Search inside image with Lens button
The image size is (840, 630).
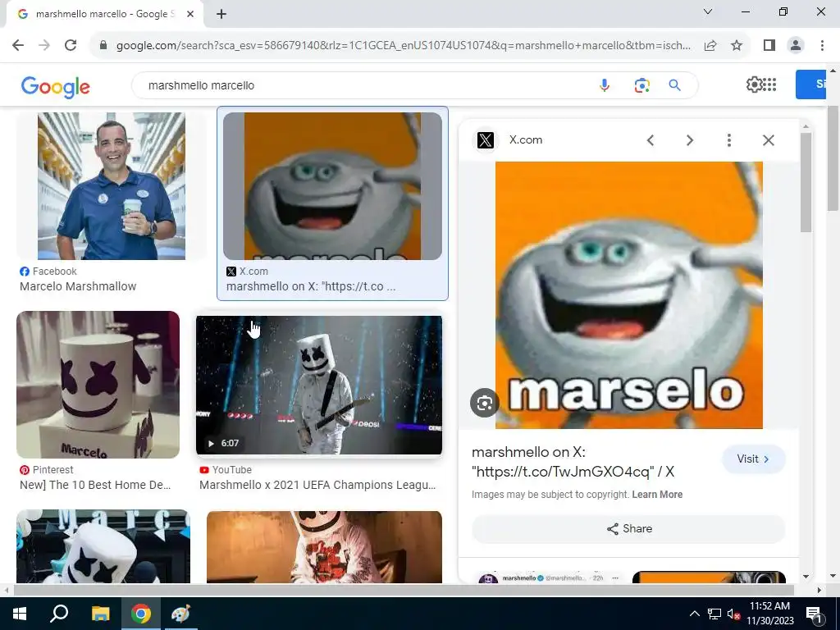(485, 403)
